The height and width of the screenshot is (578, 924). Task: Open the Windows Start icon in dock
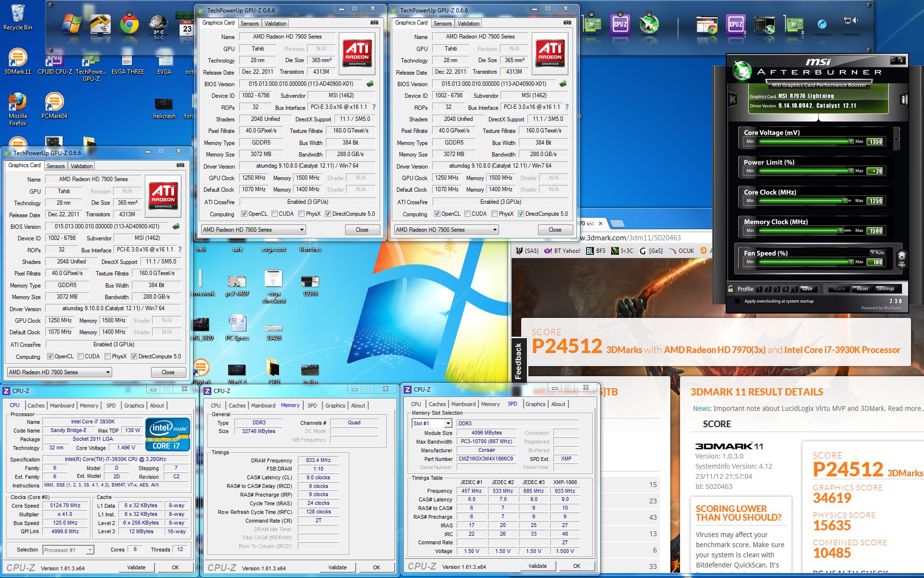72,24
